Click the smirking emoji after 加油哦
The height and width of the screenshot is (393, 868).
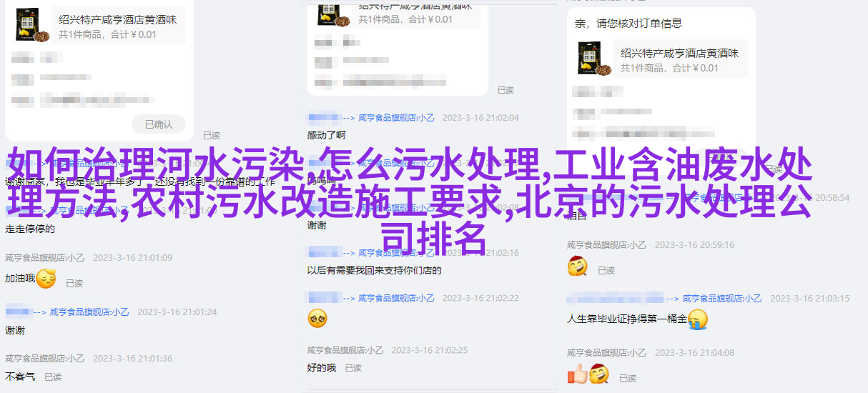[46, 279]
